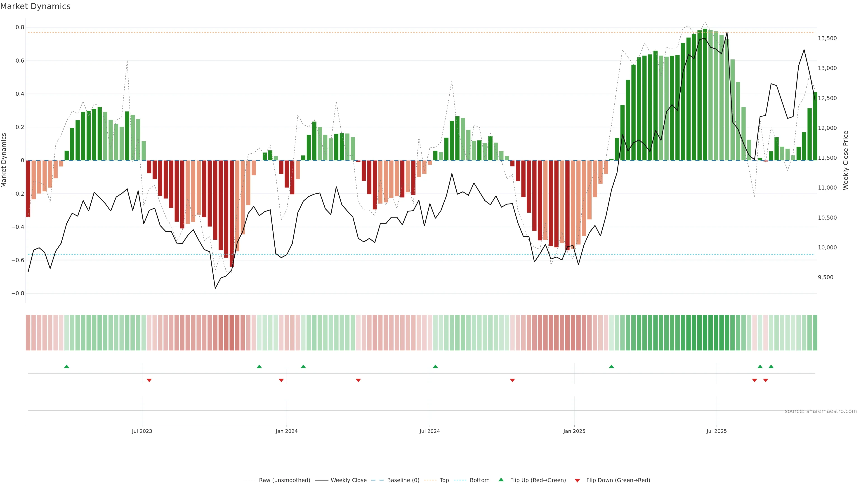Toggle the Weekly Close legend entry
The height and width of the screenshot is (488, 868).
click(x=348, y=480)
